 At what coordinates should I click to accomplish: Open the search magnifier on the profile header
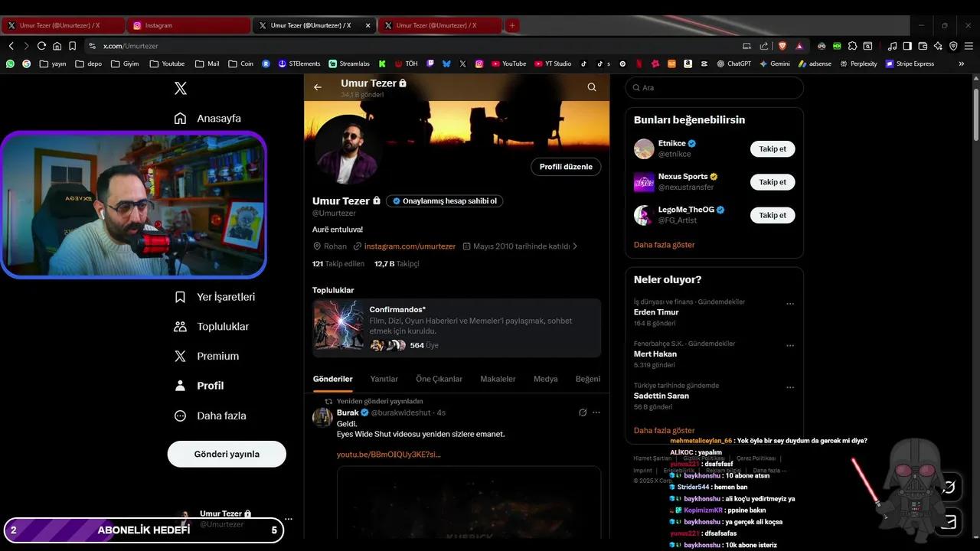591,86
